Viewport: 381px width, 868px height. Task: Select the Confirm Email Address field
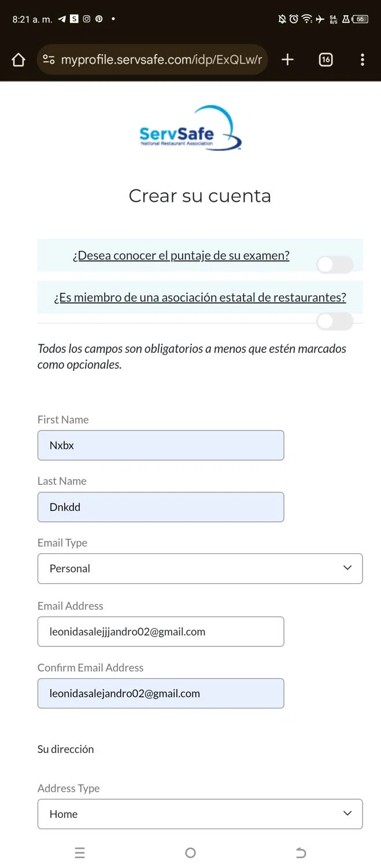click(x=161, y=693)
